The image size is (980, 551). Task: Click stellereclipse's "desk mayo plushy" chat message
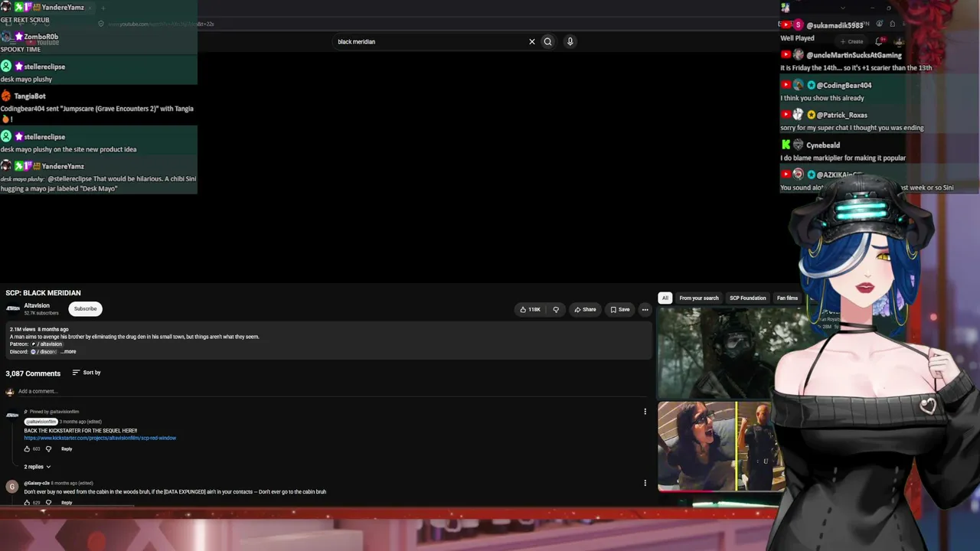pyautogui.click(x=26, y=79)
